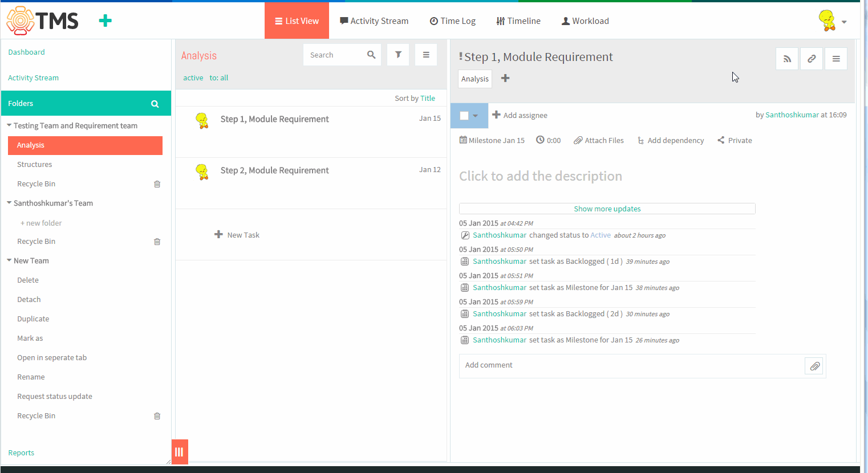Select the Detach folder

click(x=29, y=299)
